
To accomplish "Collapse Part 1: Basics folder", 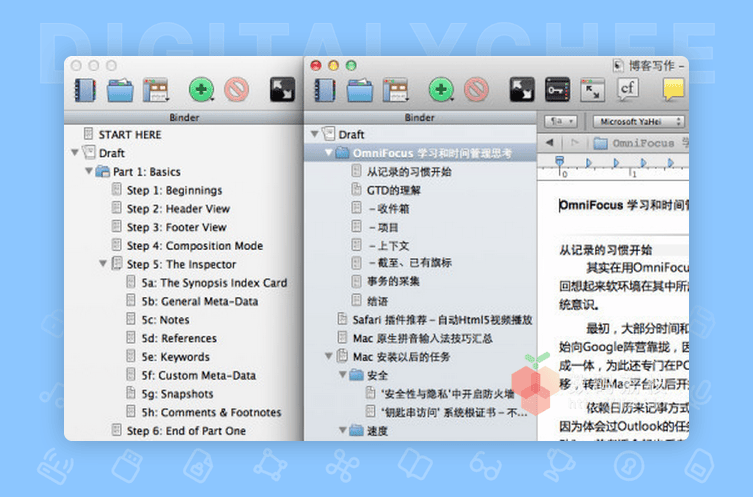I will (89, 171).
